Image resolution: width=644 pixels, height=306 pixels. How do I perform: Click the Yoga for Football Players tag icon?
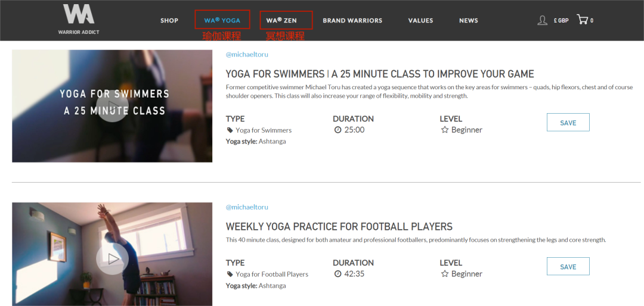click(230, 274)
